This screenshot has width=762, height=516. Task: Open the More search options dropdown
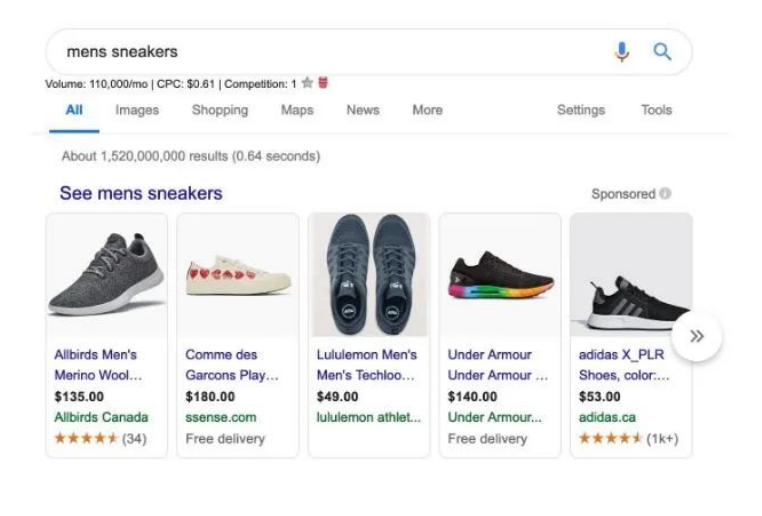click(427, 110)
